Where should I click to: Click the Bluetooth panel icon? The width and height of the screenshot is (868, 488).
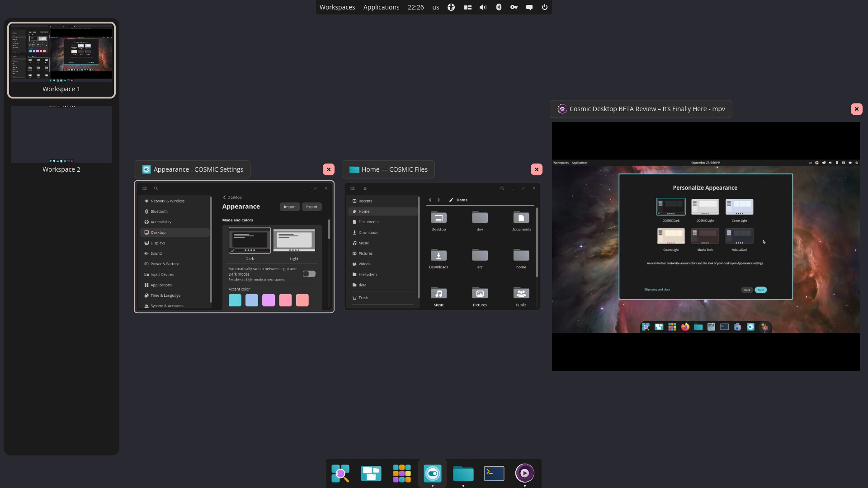coord(498,7)
